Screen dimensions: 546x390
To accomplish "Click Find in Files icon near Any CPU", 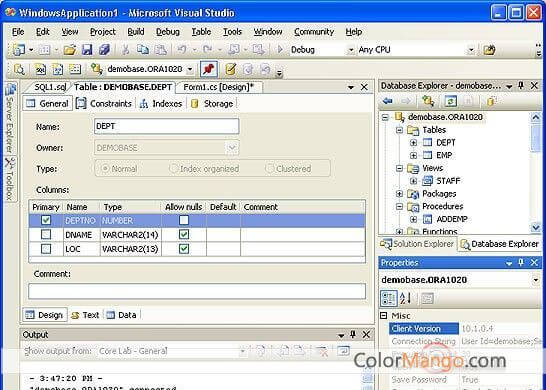I will (489, 50).
